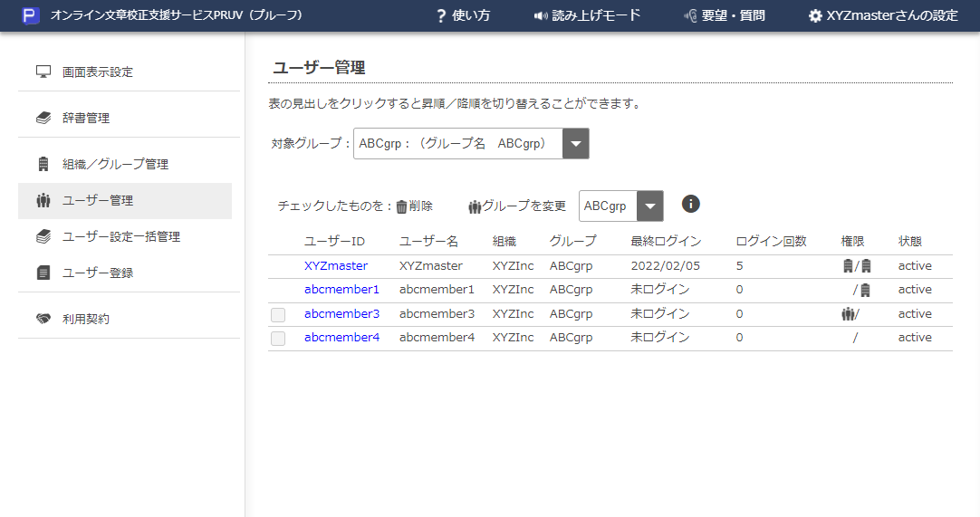The image size is (980, 517).
Task: Open 組織／グループ管理 in sidebar
Action: pyautogui.click(x=115, y=164)
